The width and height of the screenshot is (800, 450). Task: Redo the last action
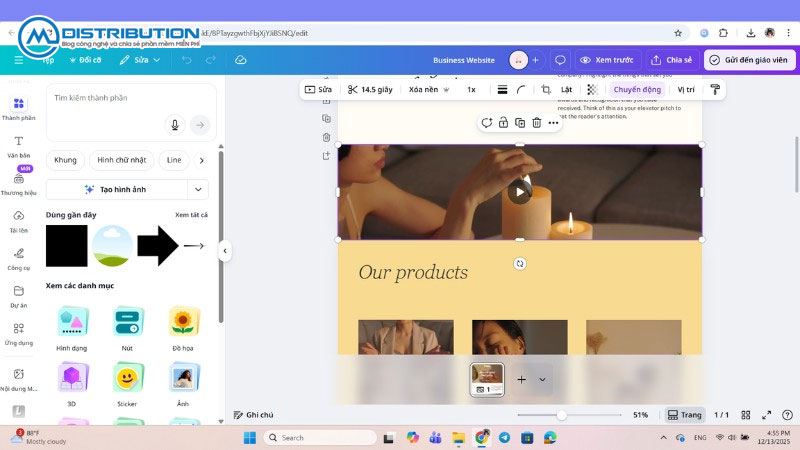pyautogui.click(x=211, y=60)
